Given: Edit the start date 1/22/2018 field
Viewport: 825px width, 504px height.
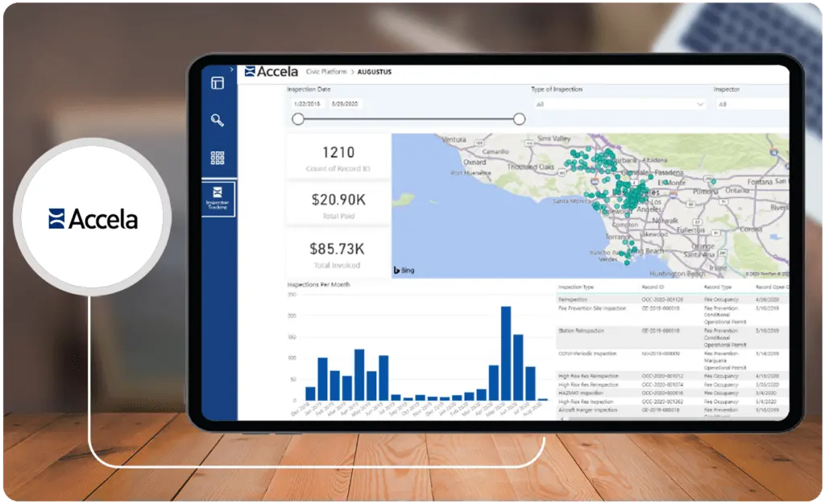Looking at the screenshot, I should tap(307, 104).
